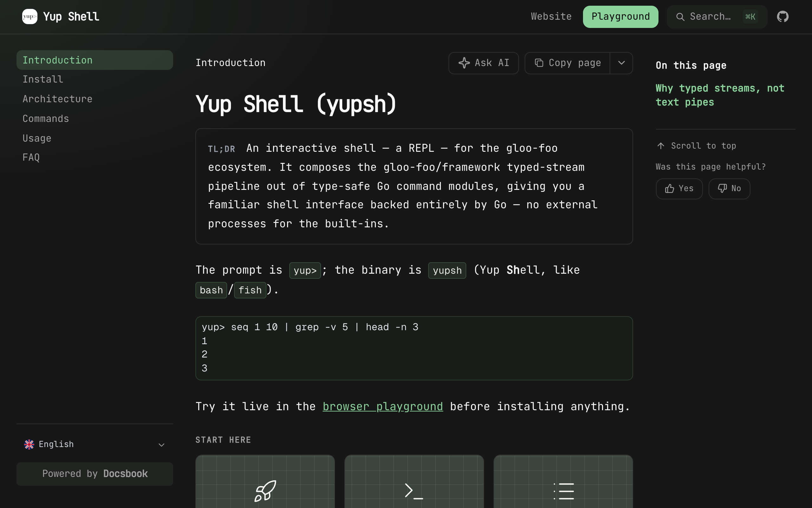
Task: Click the copy page clipboard icon
Action: (x=539, y=63)
